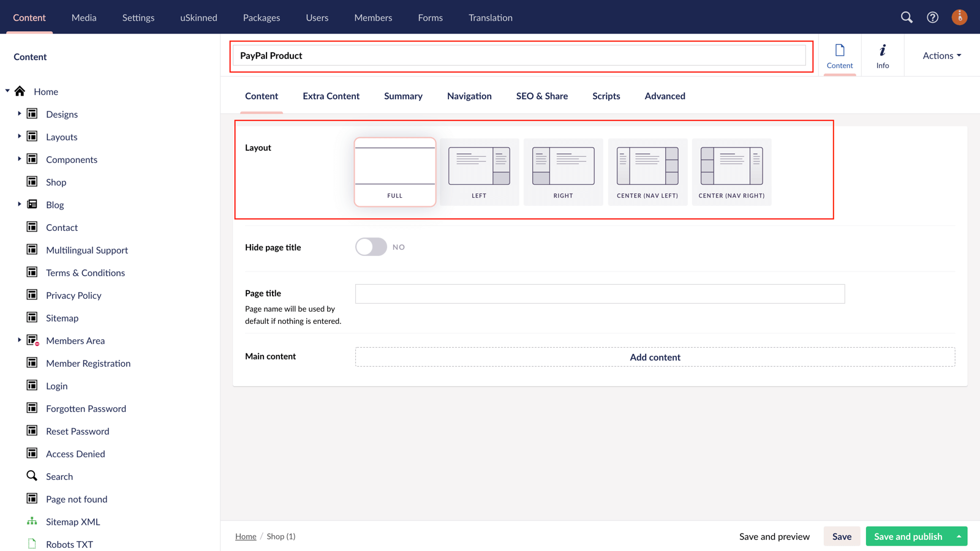Screen dimensions: 980x551
Task: Toggle the Hide page title switch
Action: coord(371,246)
